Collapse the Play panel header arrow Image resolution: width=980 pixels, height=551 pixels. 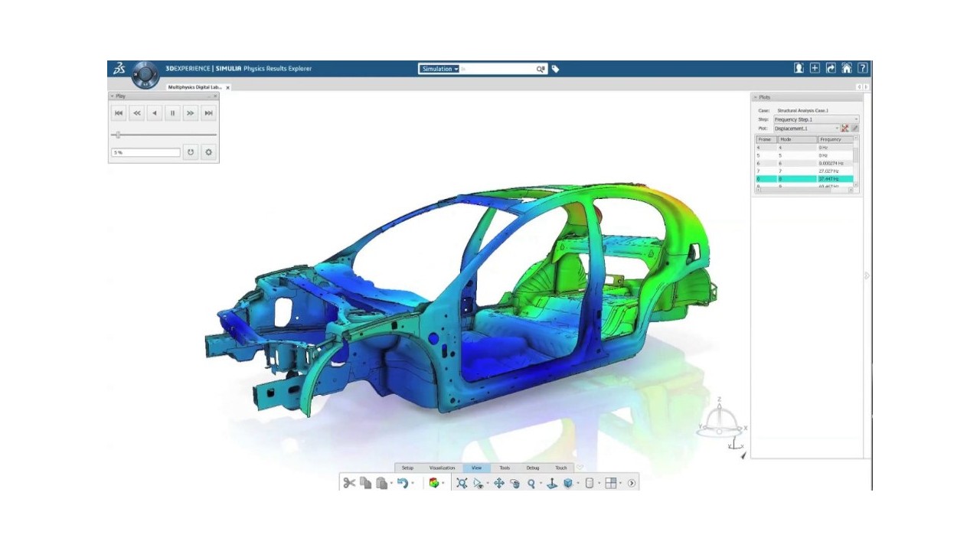tap(113, 96)
